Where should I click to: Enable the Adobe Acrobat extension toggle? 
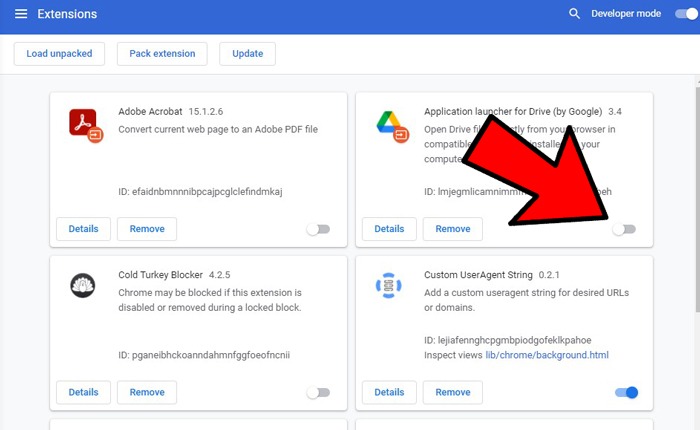coord(318,229)
